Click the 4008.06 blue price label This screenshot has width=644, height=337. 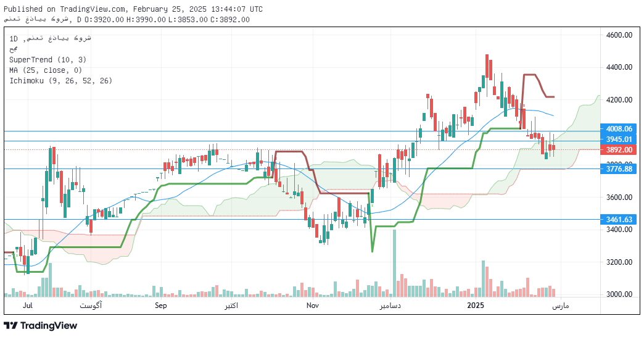pos(618,129)
